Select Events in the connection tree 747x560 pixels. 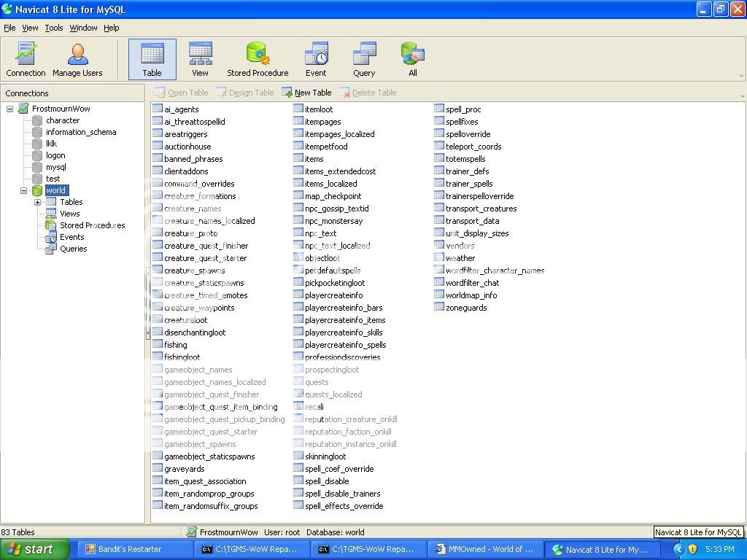coord(72,237)
